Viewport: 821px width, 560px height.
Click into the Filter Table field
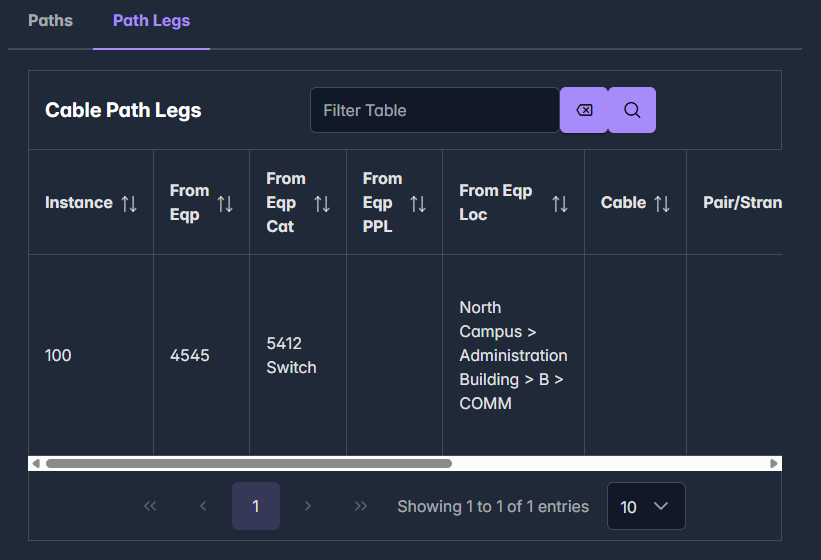click(434, 110)
